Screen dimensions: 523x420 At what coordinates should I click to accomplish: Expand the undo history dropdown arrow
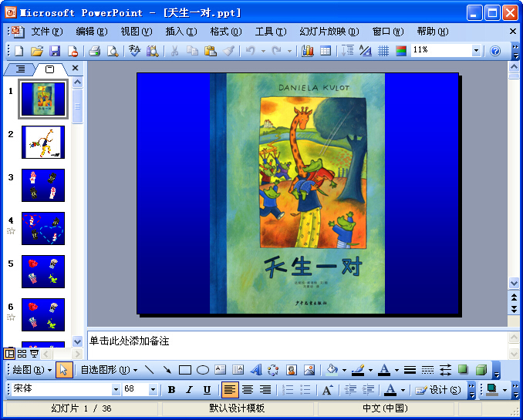(263, 52)
